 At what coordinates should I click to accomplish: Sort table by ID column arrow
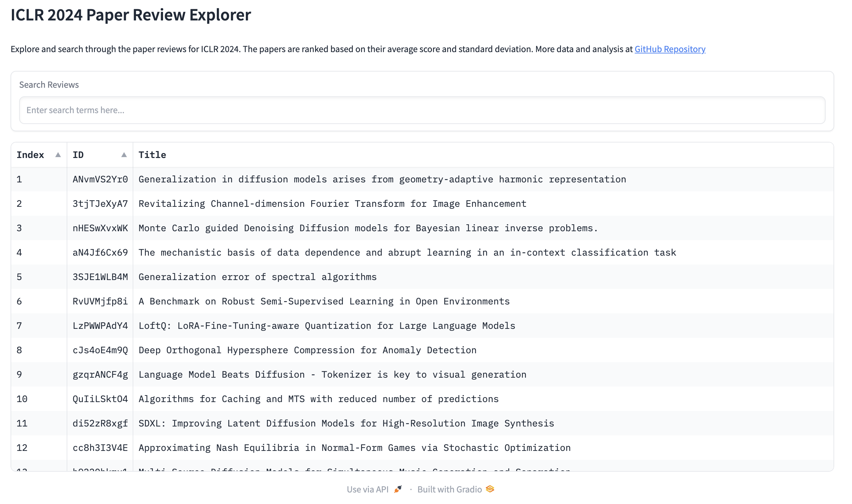point(124,155)
